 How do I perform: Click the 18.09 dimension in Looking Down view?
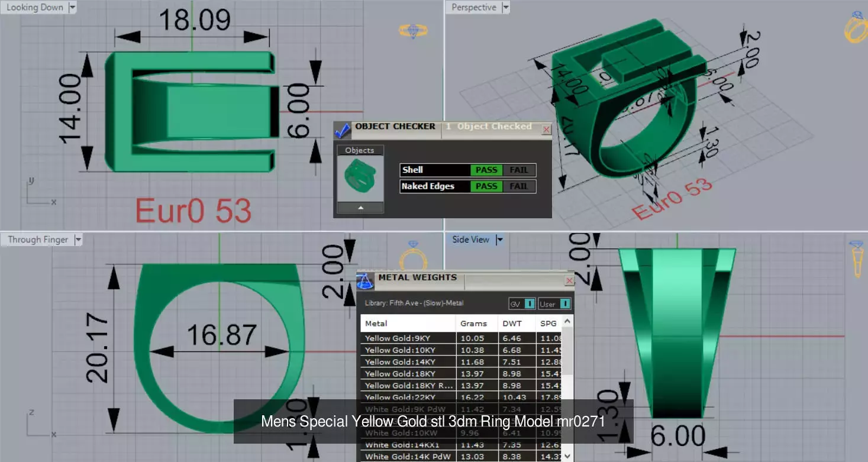tap(194, 19)
